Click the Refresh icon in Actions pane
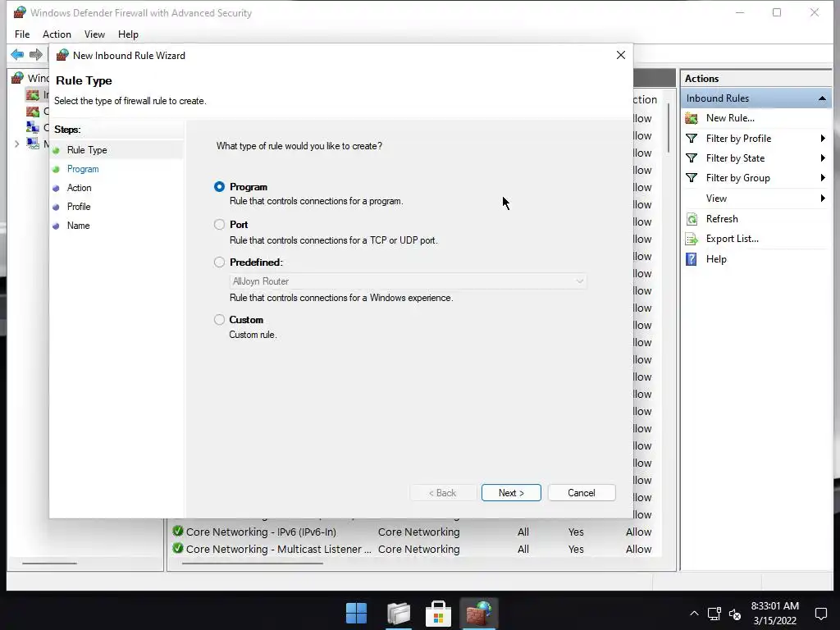Image resolution: width=840 pixels, height=630 pixels. [x=692, y=218]
